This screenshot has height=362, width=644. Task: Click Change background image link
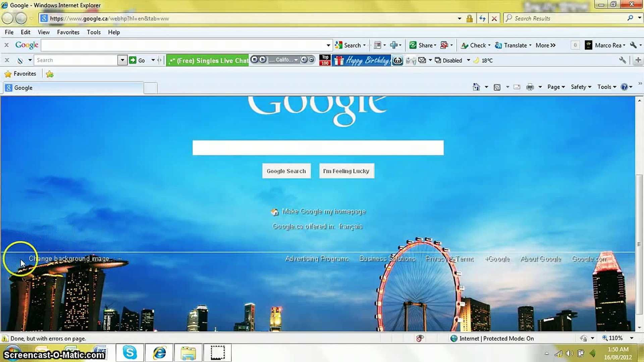point(69,259)
